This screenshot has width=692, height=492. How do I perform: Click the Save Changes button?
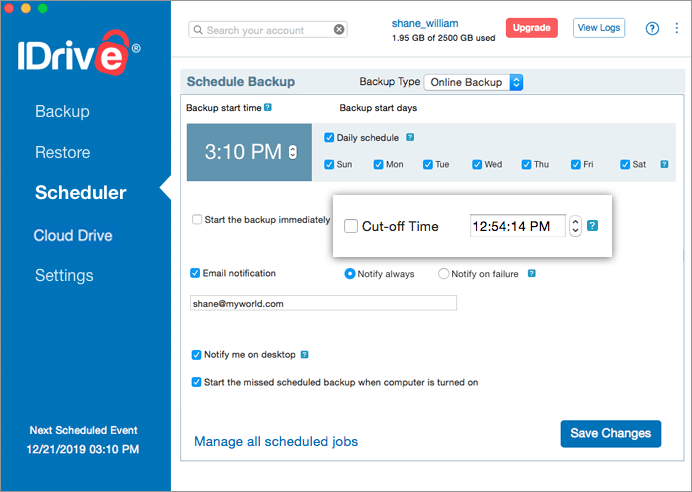click(611, 433)
